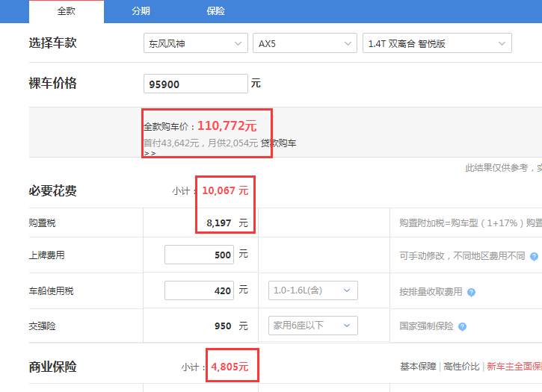Click the 车船使用税 row label
Screen dimensions: 542x392
tap(51, 291)
